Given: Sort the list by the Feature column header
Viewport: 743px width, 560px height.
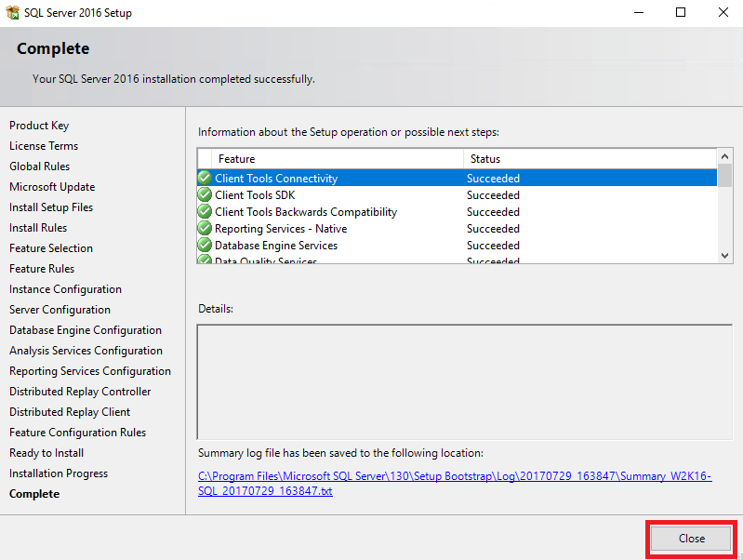Looking at the screenshot, I should (x=335, y=159).
